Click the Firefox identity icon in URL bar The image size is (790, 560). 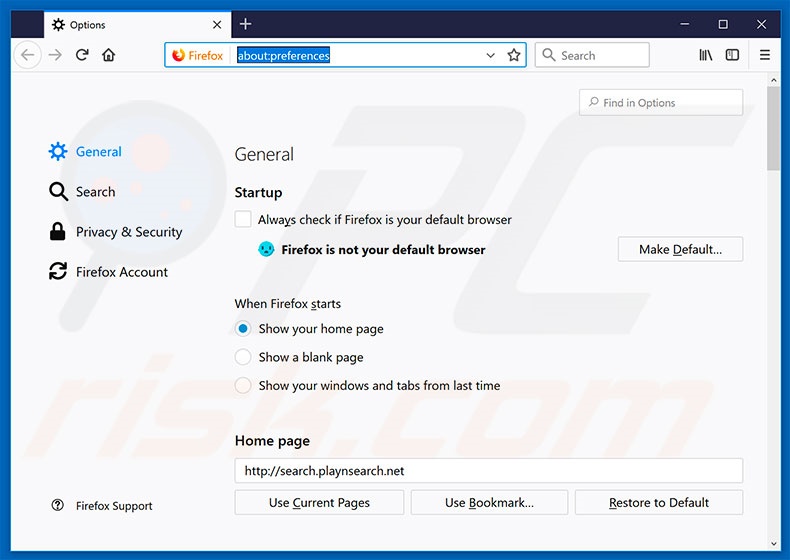(x=178, y=55)
